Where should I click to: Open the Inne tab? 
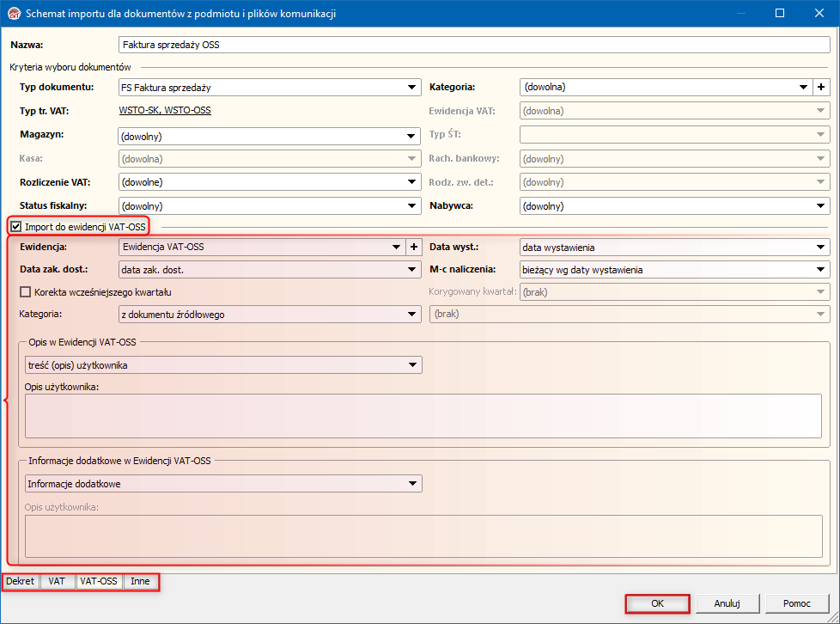(x=140, y=582)
